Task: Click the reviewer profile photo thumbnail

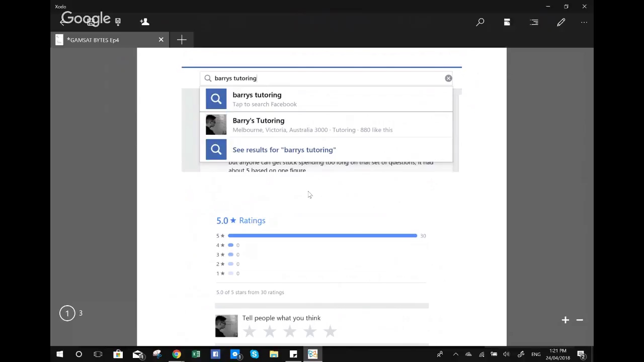Action: click(x=226, y=326)
